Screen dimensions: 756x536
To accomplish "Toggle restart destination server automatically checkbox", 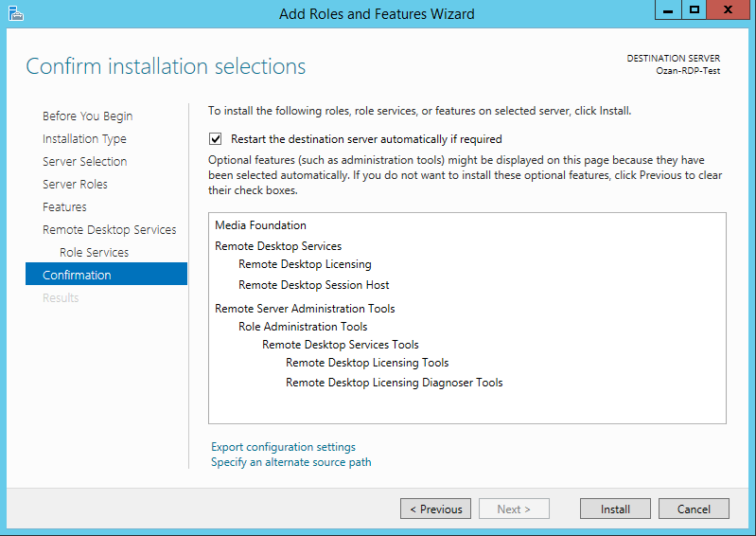I will point(216,138).
